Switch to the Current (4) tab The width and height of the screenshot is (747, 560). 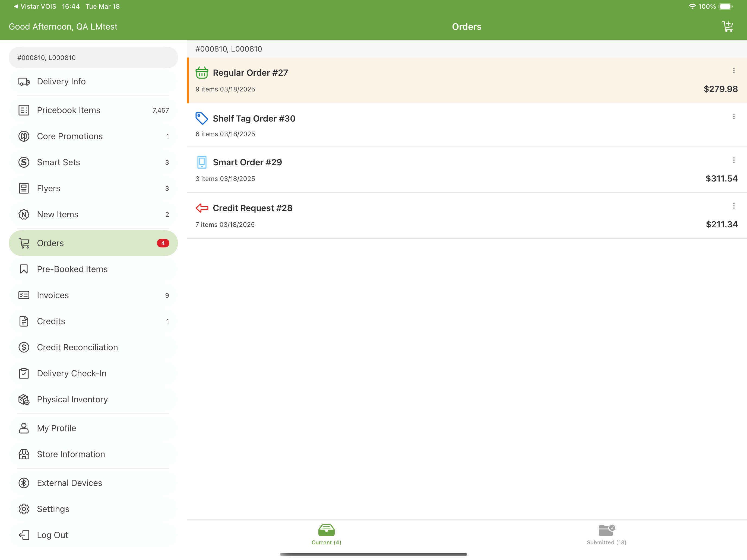point(326,535)
